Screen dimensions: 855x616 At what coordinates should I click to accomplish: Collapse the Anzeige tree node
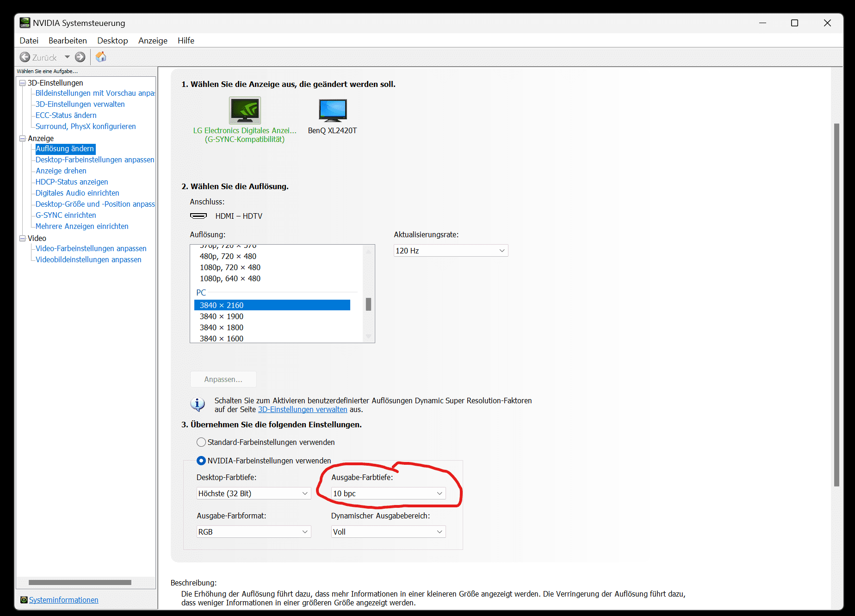click(x=22, y=138)
